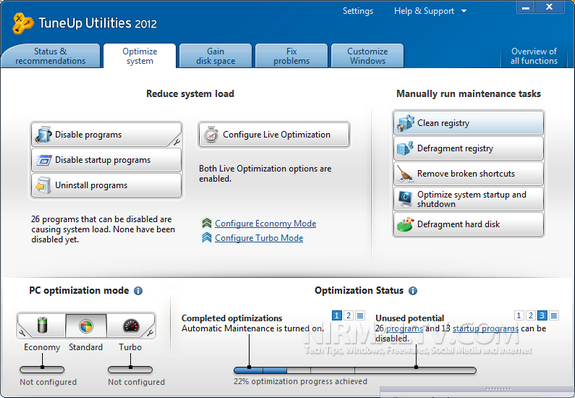Viewport: 575px width, 398px height.
Task: Click 'Not configured' text under Economy
Action: click(48, 382)
